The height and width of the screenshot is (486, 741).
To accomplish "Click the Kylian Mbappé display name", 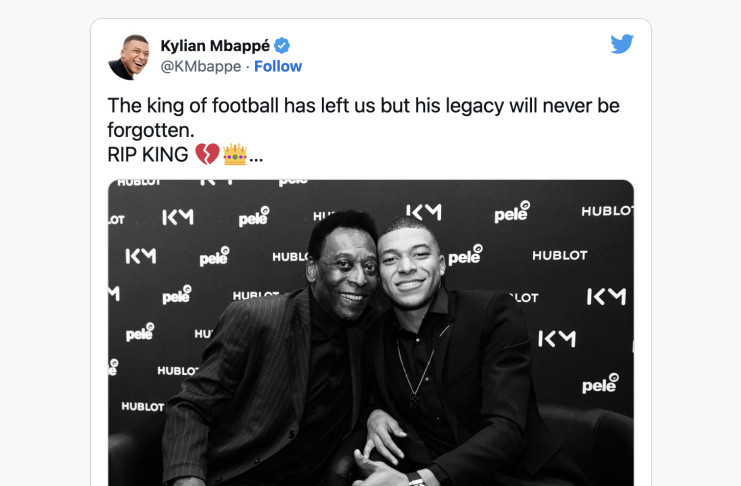I will [215, 46].
